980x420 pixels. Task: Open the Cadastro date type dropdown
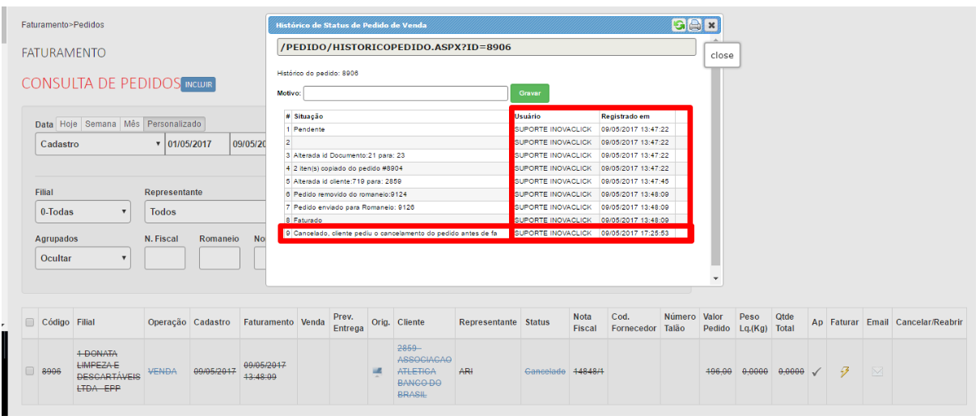tap(99, 144)
